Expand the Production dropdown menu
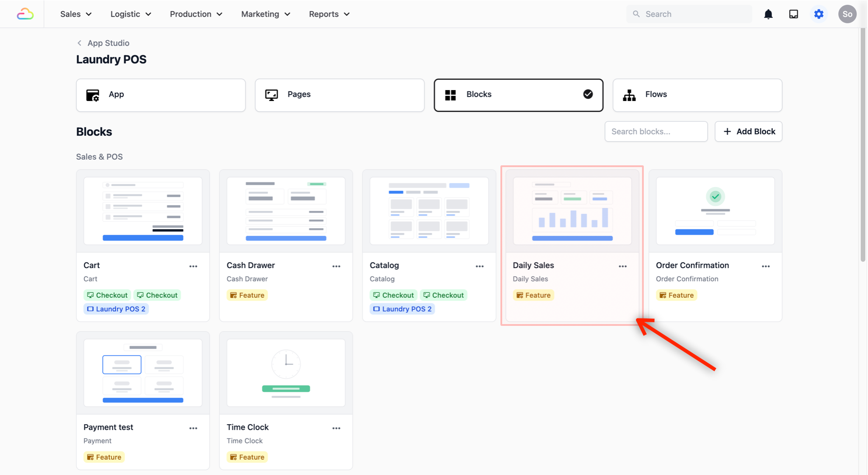 click(196, 14)
